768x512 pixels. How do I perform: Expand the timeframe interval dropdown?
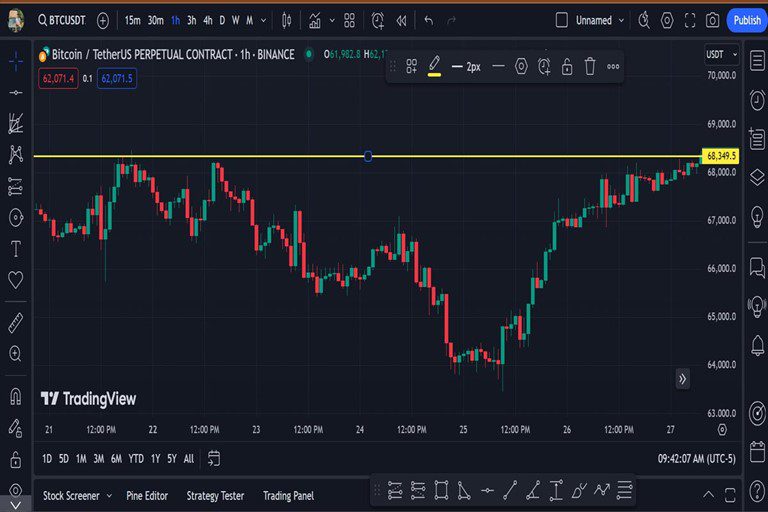tap(264, 21)
